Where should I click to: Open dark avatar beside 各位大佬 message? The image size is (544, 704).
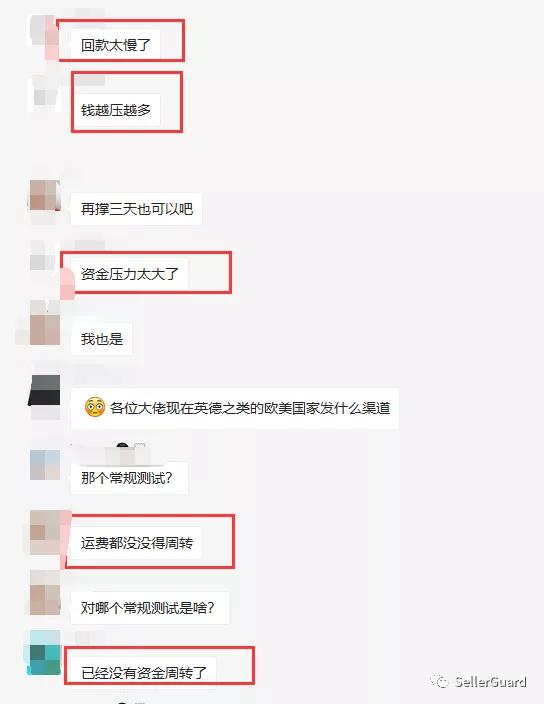click(x=45, y=391)
